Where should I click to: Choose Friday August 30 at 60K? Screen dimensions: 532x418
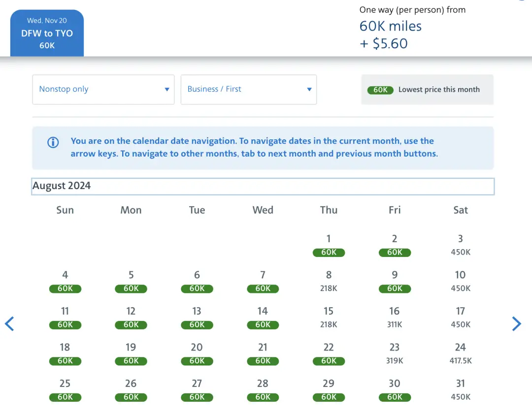395,390
